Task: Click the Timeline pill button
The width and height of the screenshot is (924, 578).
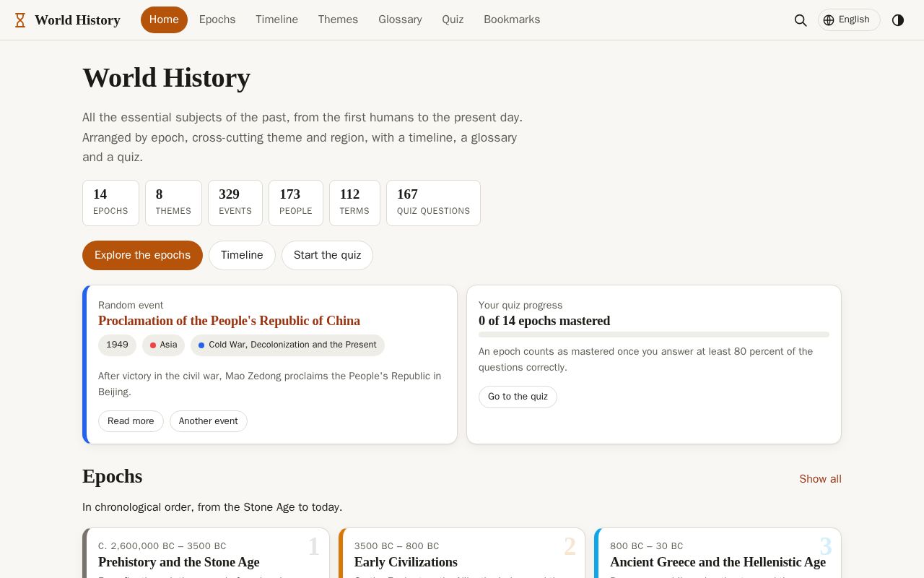Action: (242, 255)
